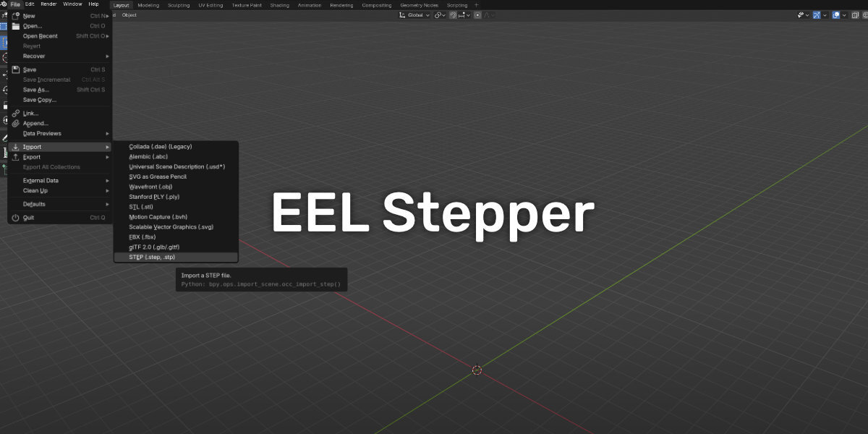This screenshot has height=434, width=868.
Task: Open the Object menu in viewport header
Action: (x=129, y=15)
